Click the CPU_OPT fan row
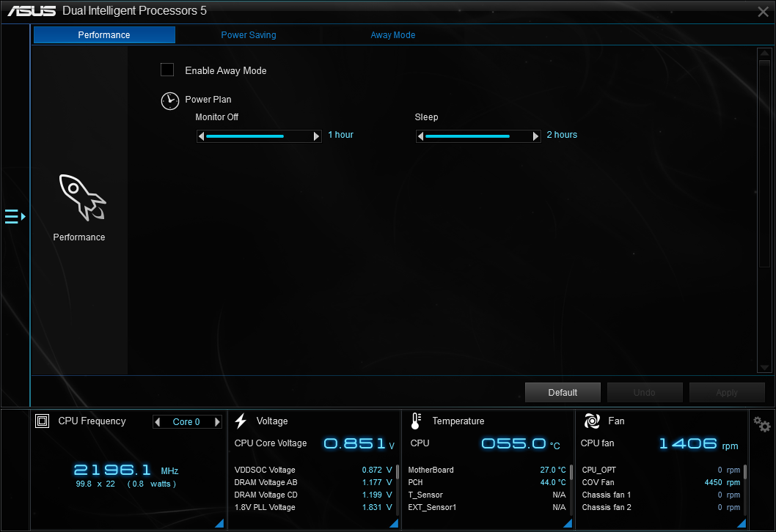The height and width of the screenshot is (532, 776). 661,470
